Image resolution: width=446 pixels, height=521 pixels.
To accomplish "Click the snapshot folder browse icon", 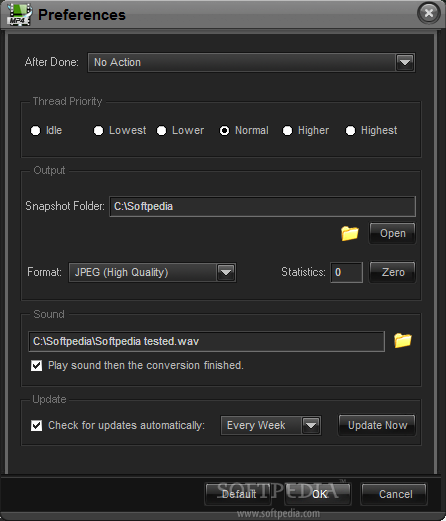I will 350,233.
